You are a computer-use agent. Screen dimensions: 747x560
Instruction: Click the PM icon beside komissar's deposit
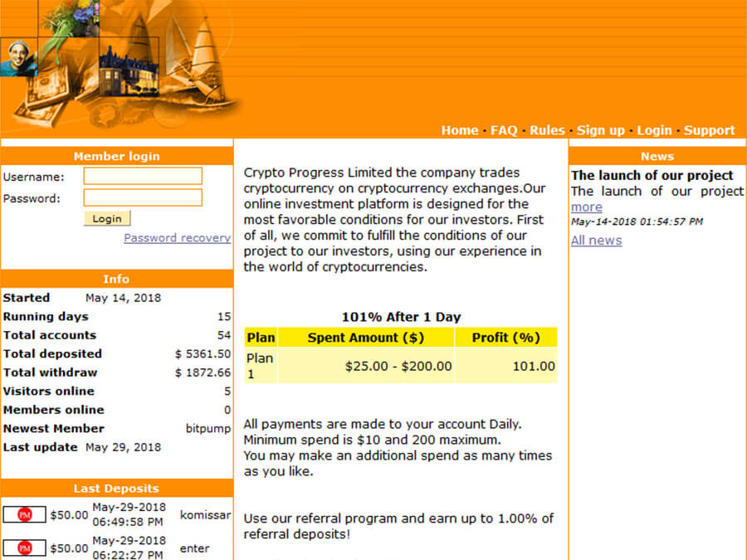click(24, 514)
